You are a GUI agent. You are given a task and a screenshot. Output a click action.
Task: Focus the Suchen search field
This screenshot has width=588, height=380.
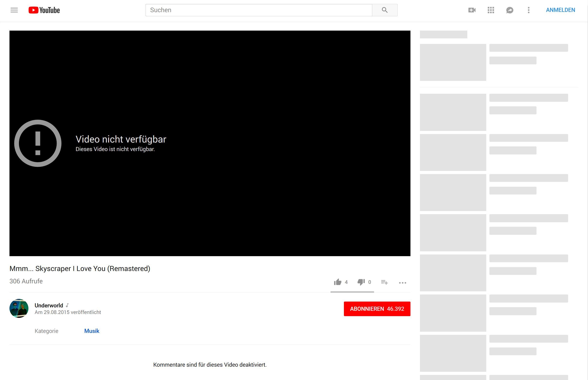[259, 10]
